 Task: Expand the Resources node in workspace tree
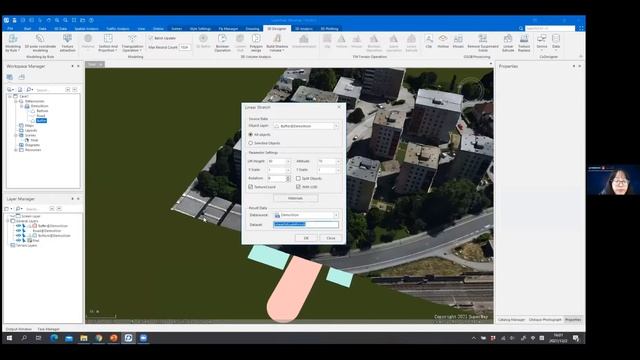point(16,150)
